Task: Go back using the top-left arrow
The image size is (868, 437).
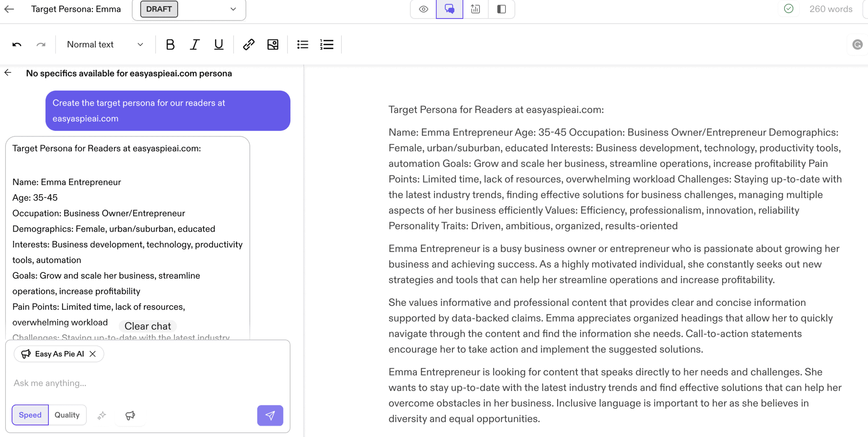Action: tap(9, 9)
